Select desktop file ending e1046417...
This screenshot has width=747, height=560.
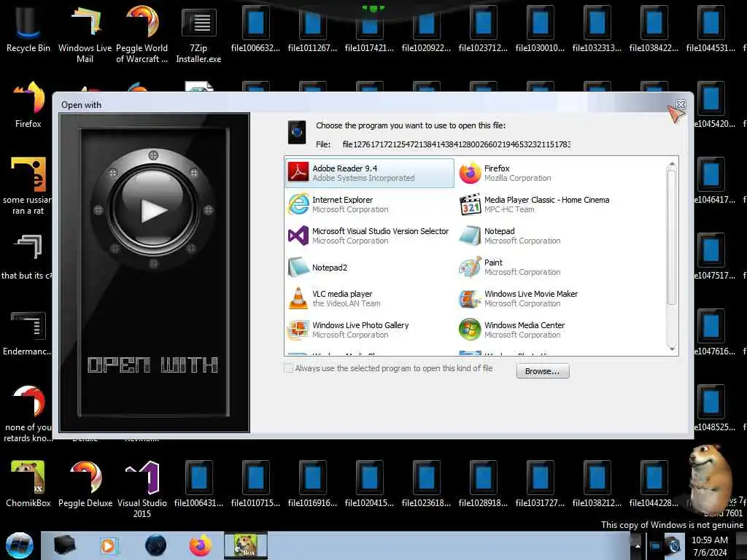(713, 181)
